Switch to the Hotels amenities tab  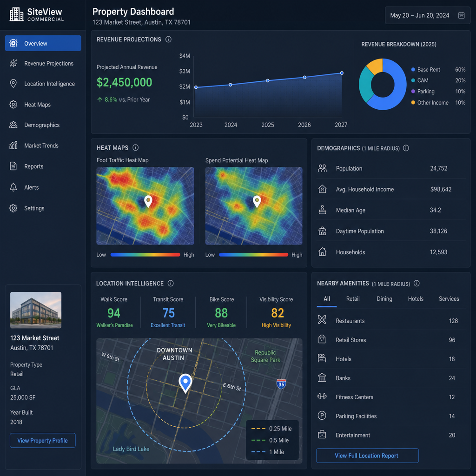[416, 299]
